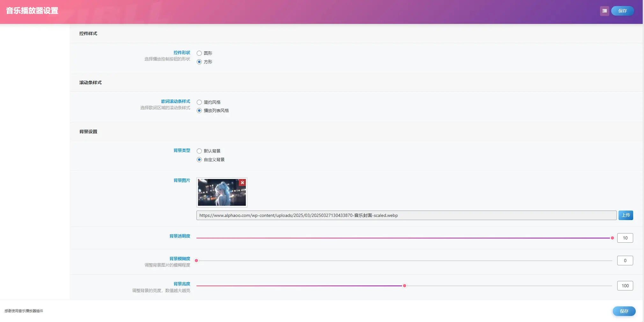This screenshot has height=322, width=644.
Task: Choose the 播放列表风格 scrollbar style
Action: (x=199, y=111)
